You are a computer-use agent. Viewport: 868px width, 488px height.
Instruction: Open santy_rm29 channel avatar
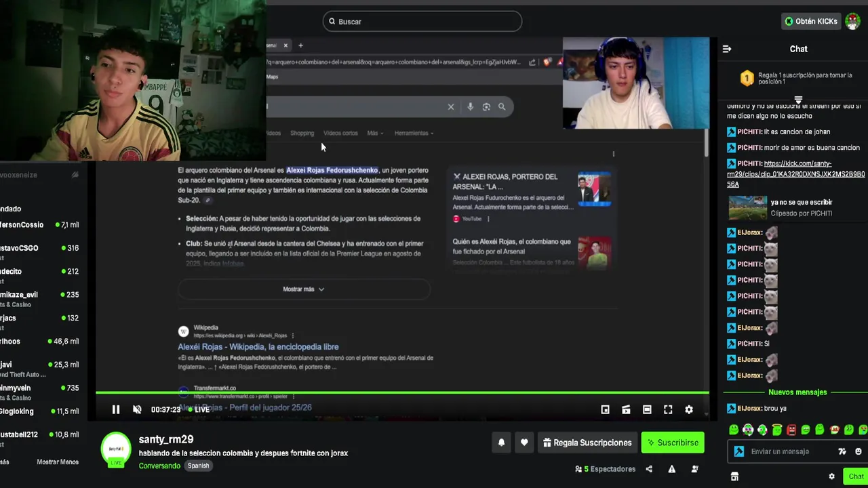[x=117, y=449]
